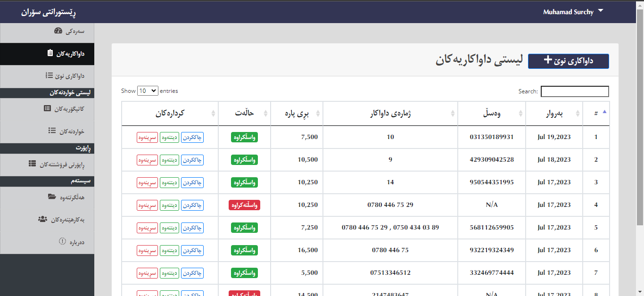Image resolution: width=644 pixels, height=296 pixels.
Task: Focus the Search input field
Action: (x=575, y=91)
